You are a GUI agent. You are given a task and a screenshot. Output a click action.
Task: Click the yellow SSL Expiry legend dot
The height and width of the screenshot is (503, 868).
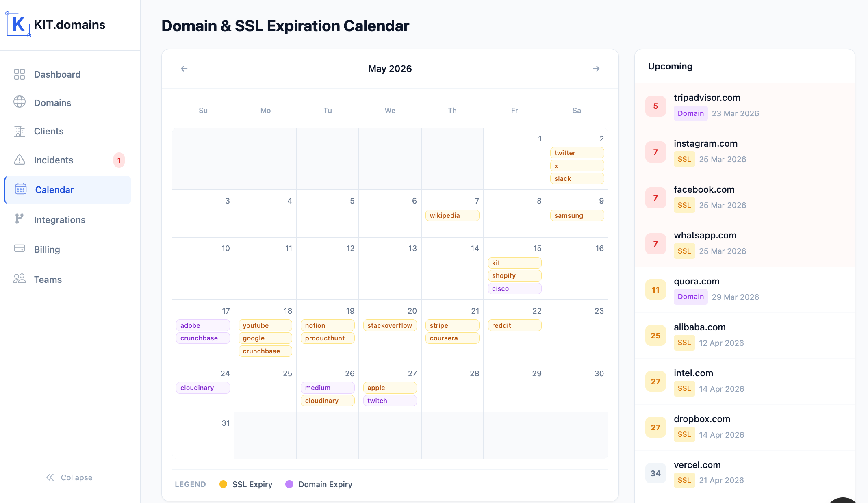[224, 484]
